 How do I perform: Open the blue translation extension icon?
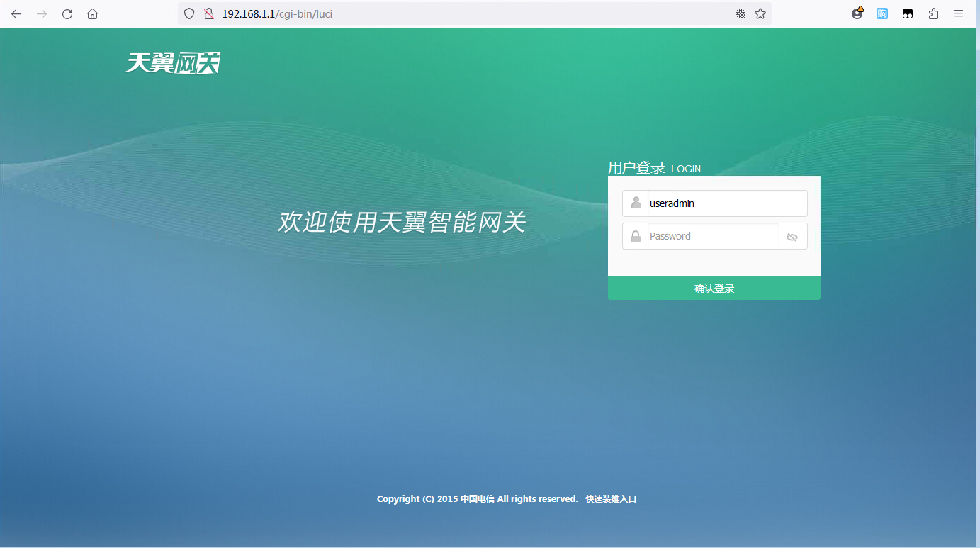tap(882, 13)
